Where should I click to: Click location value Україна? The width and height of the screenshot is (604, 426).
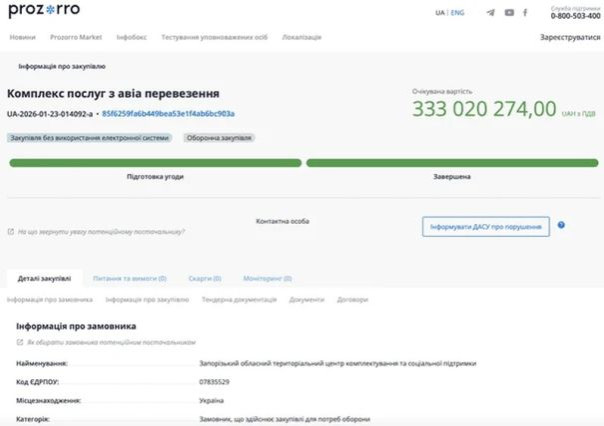point(211,401)
